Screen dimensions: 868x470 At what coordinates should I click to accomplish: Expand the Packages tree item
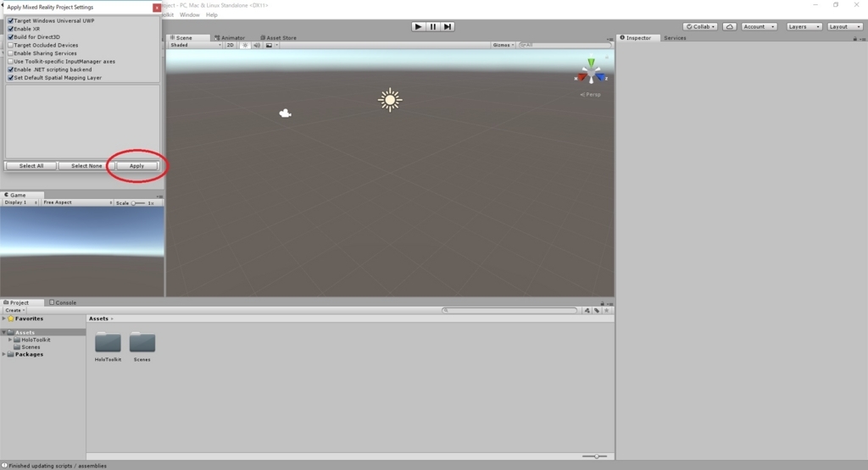coord(4,355)
